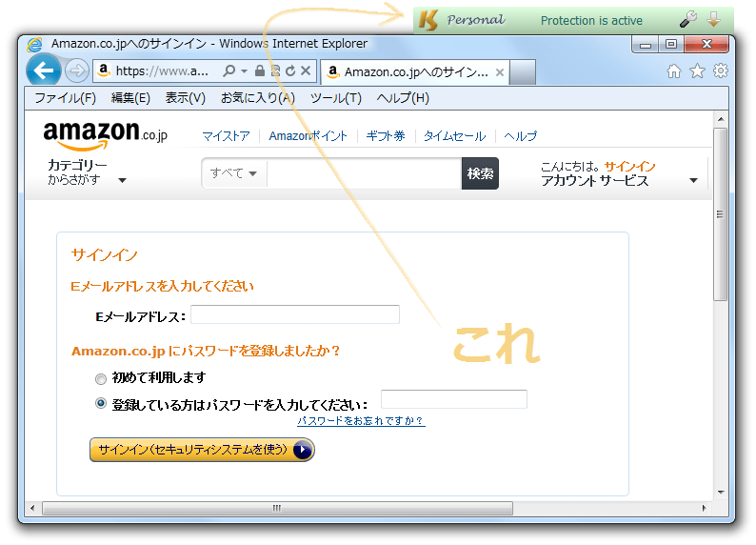Click the Amazon favicon in address bar
This screenshot has height=545, width=756.
104,71
